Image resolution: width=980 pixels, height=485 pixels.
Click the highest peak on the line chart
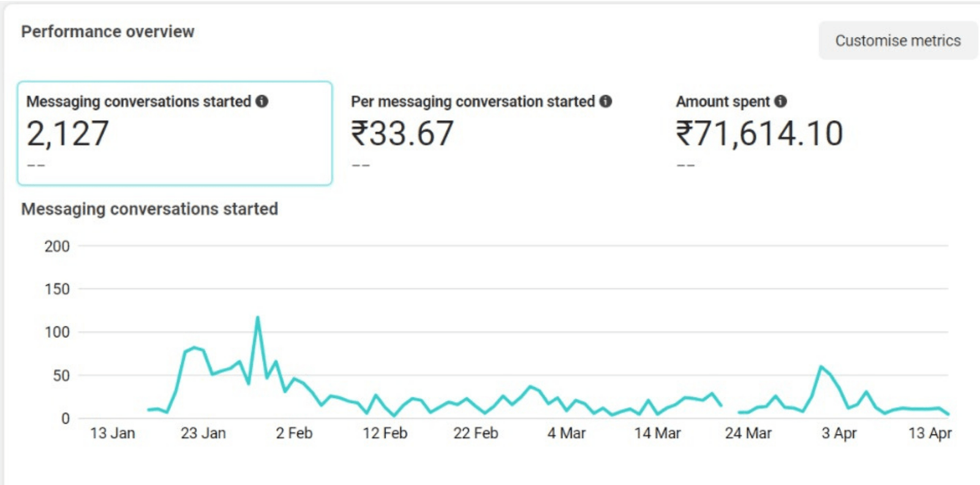258,317
